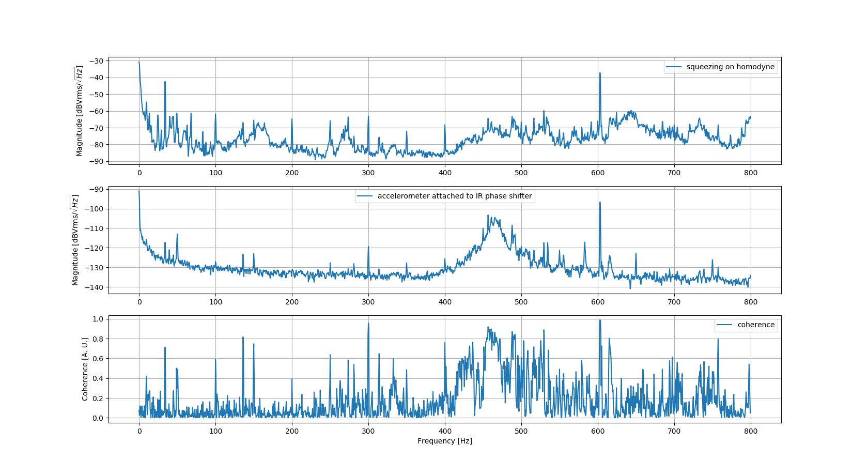Click the 500 x-tick under the accelerometer plot
This screenshot has width=868, height=475.
pyautogui.click(x=521, y=302)
